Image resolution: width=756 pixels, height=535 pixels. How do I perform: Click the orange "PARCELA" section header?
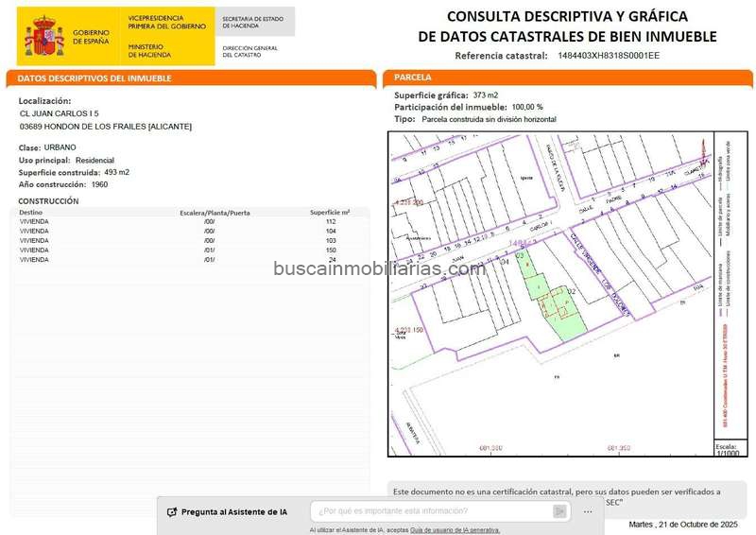[x=413, y=76]
